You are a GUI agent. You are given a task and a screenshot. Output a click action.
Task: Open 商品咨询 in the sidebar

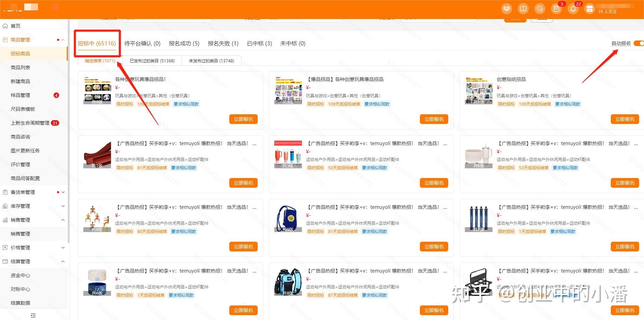[20, 137]
